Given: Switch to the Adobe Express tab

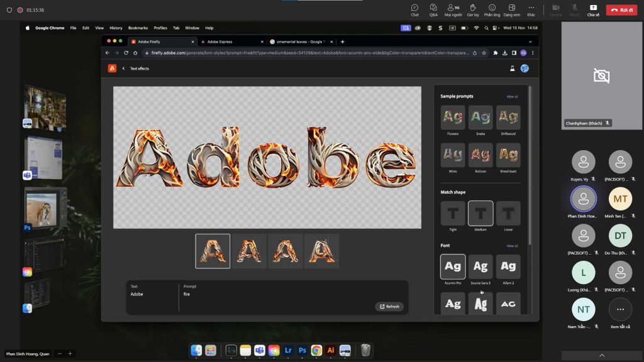Looking at the screenshot, I should pos(231,41).
